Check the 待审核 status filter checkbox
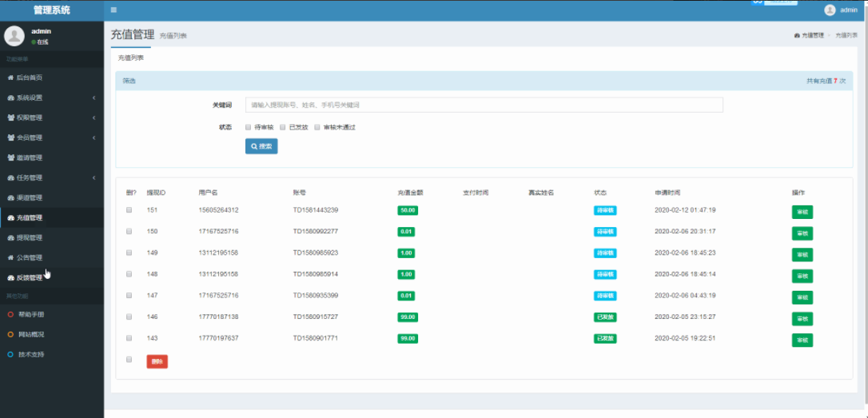This screenshot has height=418, width=868. pyautogui.click(x=249, y=127)
